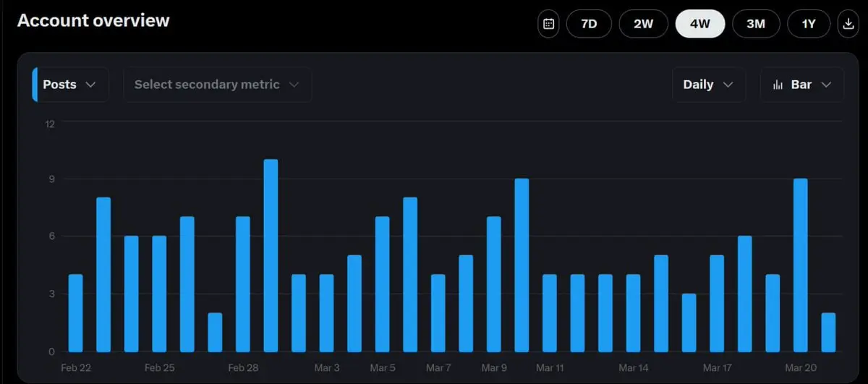Click the Account overview heading
The image size is (868, 384).
pos(93,20)
